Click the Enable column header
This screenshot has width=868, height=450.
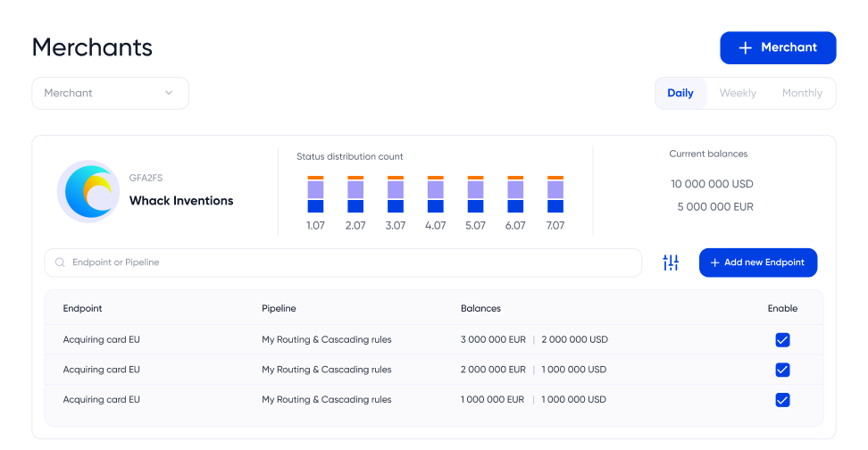tap(782, 308)
